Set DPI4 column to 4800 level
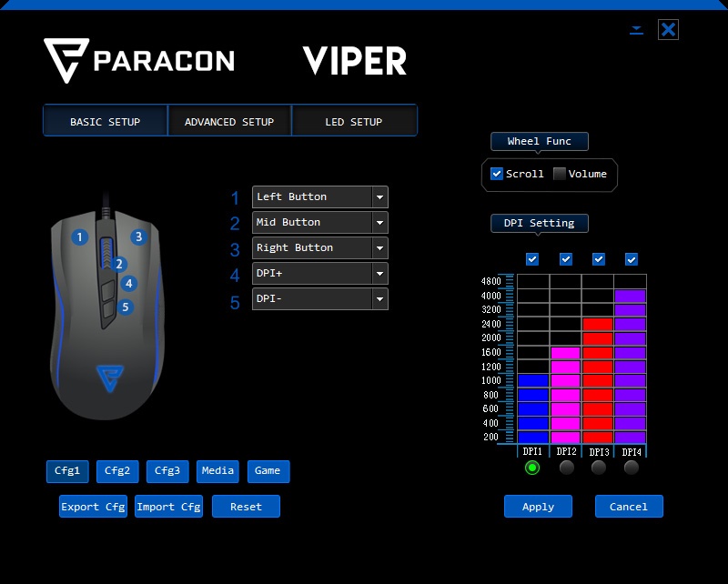This screenshot has width=728, height=584. (630, 281)
